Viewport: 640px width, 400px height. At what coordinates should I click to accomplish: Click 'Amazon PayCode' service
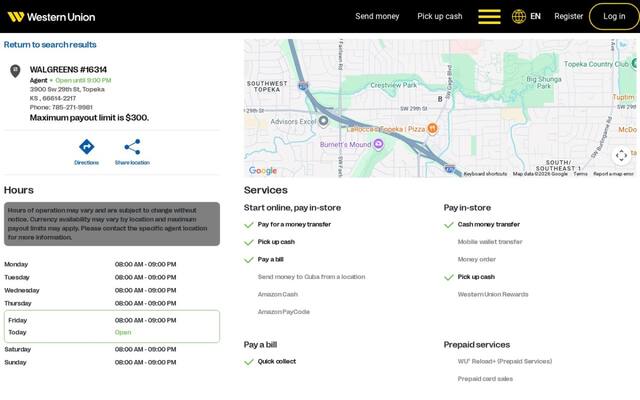pyautogui.click(x=284, y=312)
